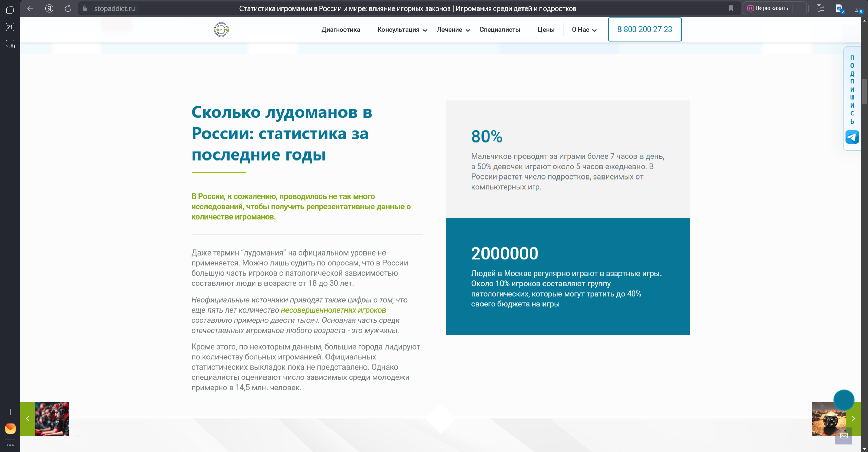This screenshot has height=452, width=868.
Task: Open Yandex home via Я icon
Action: (49, 8)
